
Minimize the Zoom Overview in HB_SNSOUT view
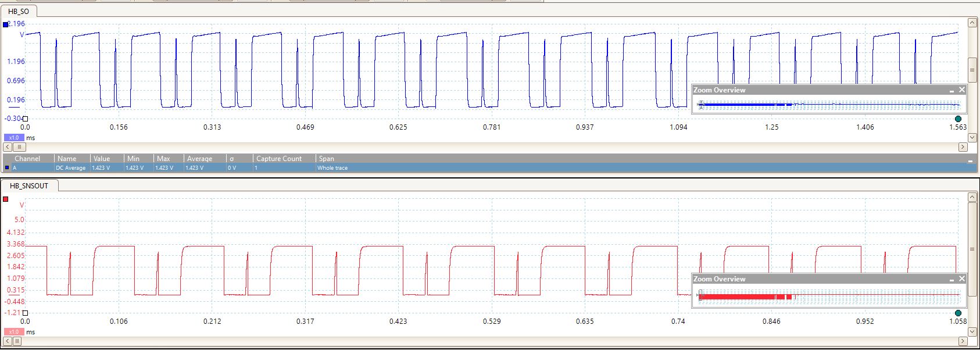[x=952, y=280]
